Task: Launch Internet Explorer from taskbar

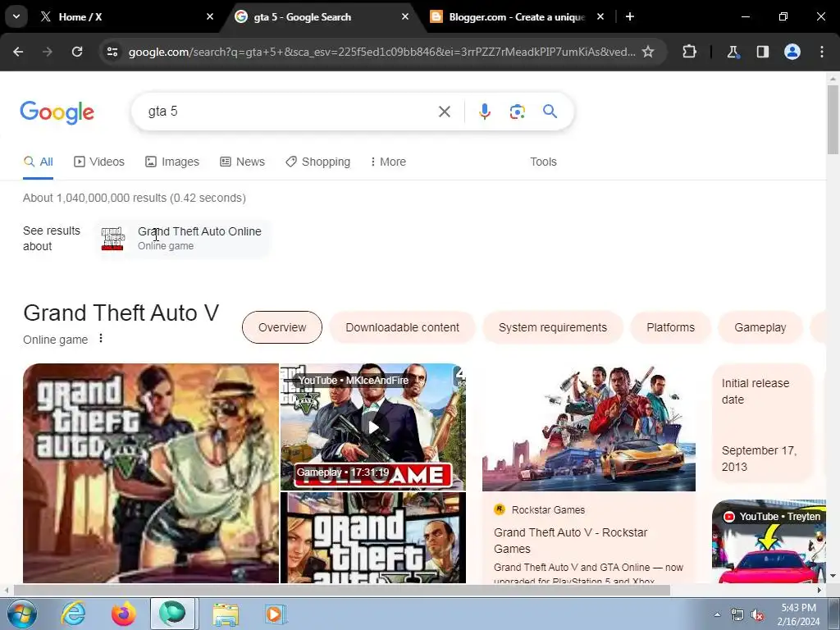Action: 72,614
